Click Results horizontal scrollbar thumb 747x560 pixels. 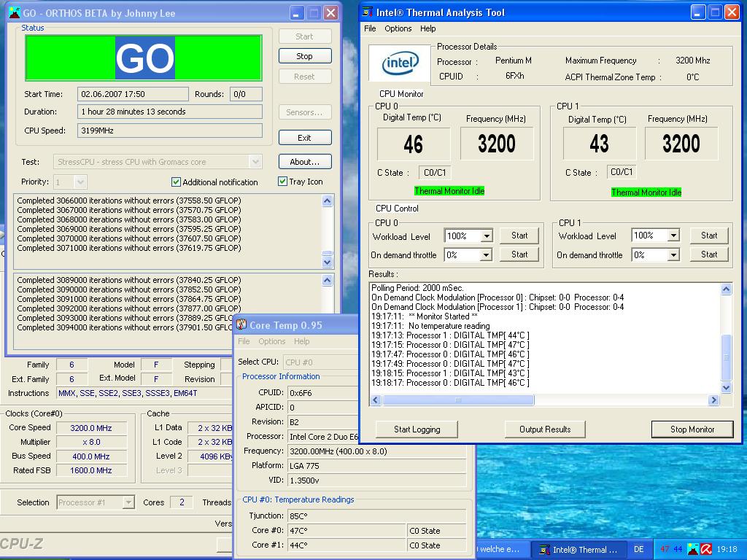click(x=458, y=400)
